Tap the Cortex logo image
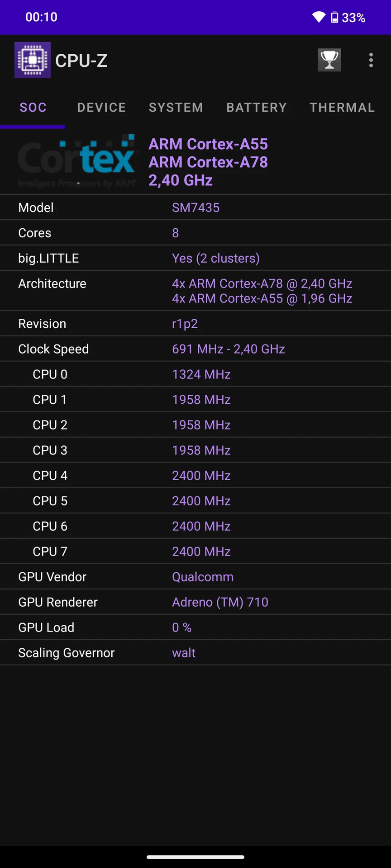The height and width of the screenshot is (868, 391). (76, 161)
